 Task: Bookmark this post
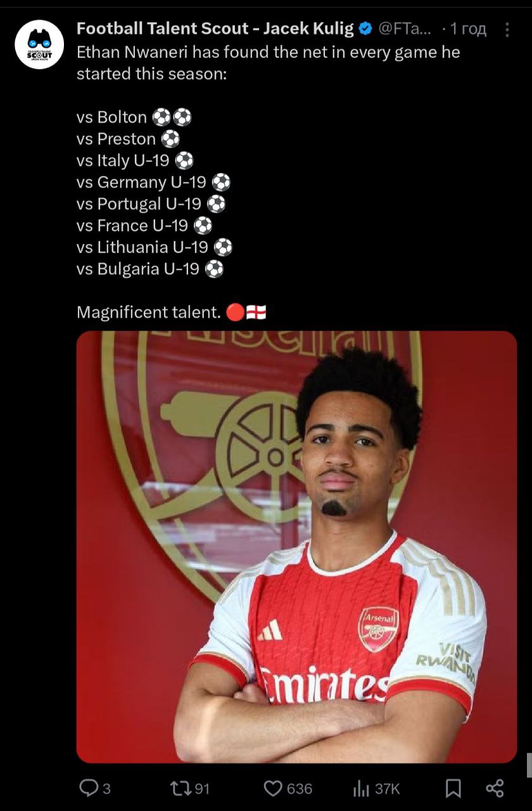(x=453, y=788)
